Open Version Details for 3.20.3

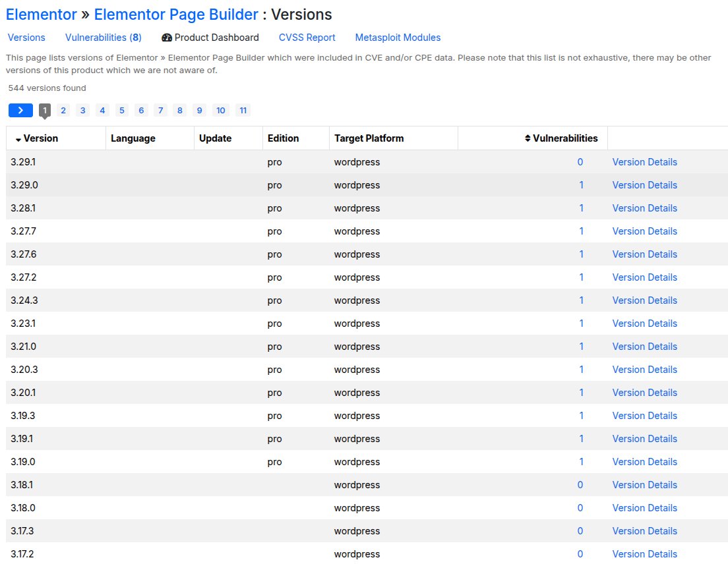644,370
